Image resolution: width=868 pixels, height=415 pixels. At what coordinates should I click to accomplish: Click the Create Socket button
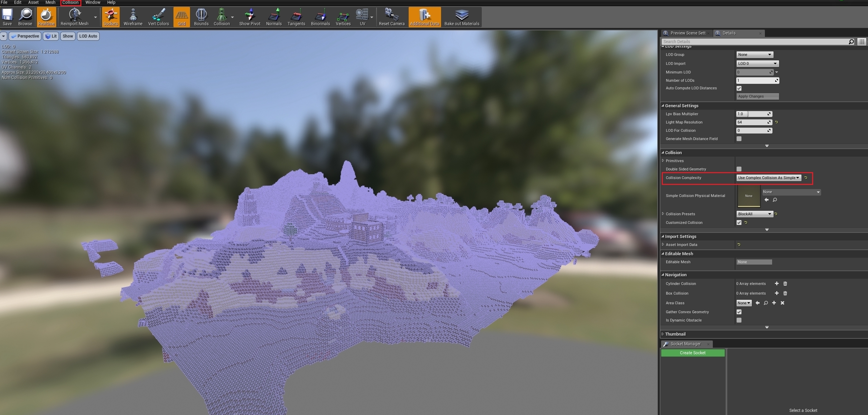tap(692, 353)
